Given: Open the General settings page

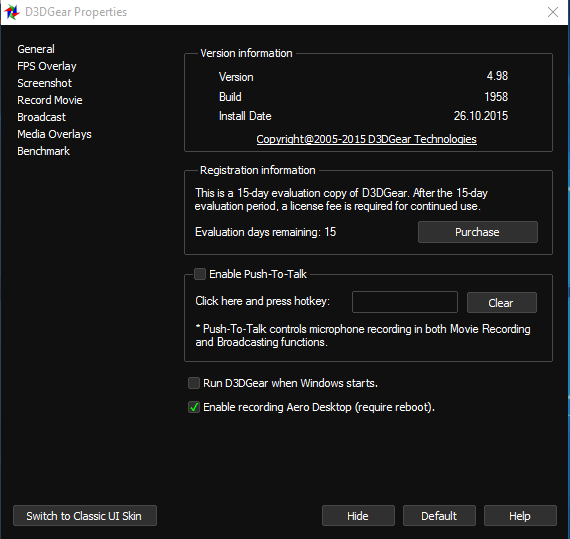Looking at the screenshot, I should [36, 49].
